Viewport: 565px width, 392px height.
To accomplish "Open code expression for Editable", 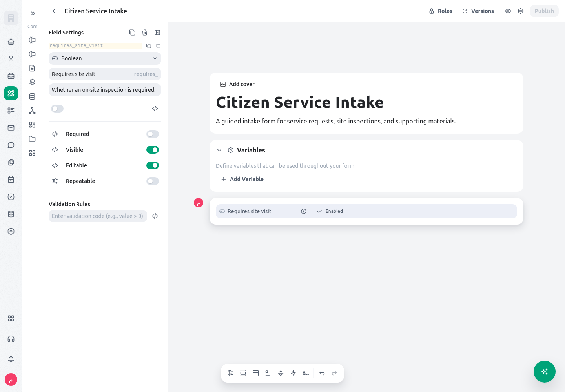I will click(55, 165).
